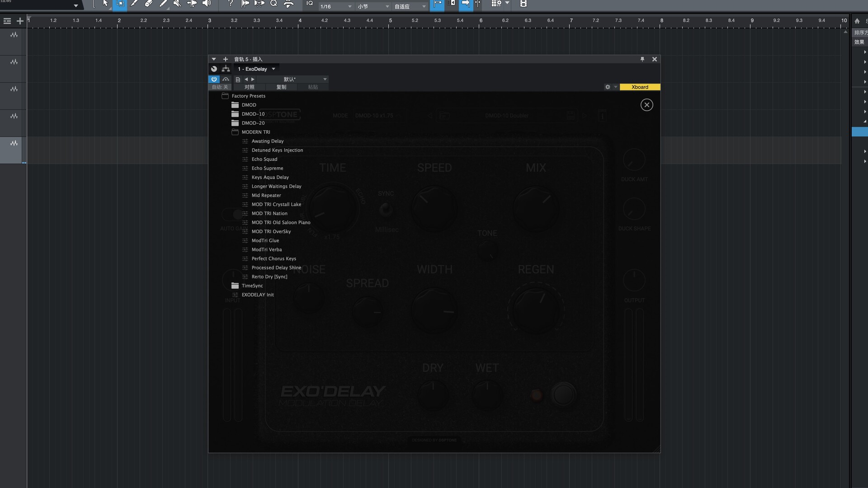Toggle the bypass arc button
This screenshot has height=488, width=868.
tap(226, 79)
